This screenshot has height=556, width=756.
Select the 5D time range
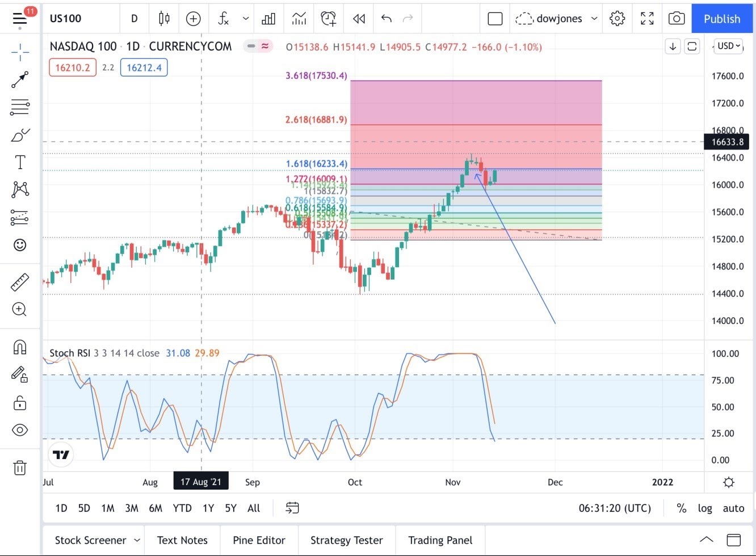[x=84, y=508]
